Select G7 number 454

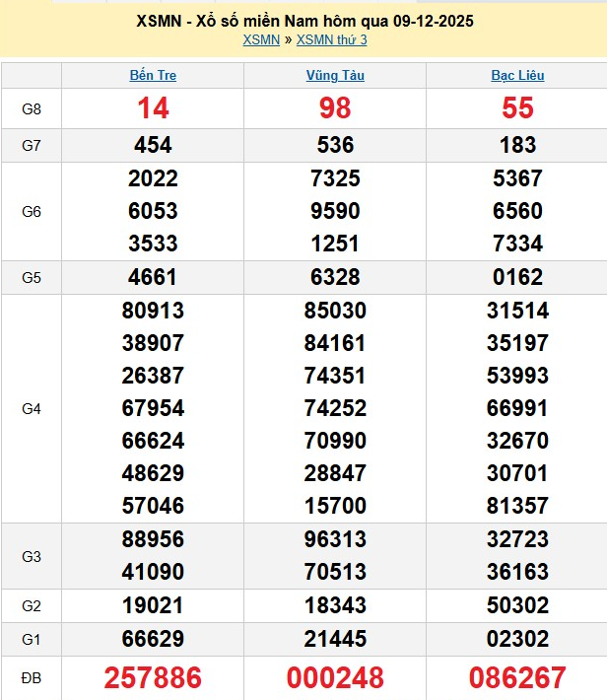pos(153,145)
